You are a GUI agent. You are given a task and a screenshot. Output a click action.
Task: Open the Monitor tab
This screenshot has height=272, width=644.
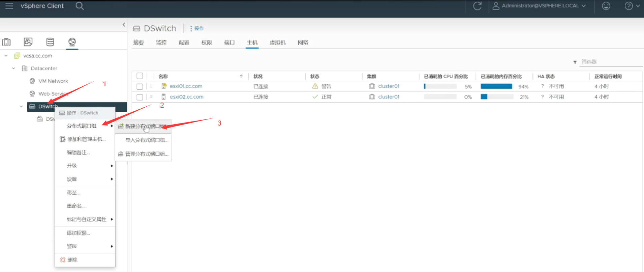161,43
